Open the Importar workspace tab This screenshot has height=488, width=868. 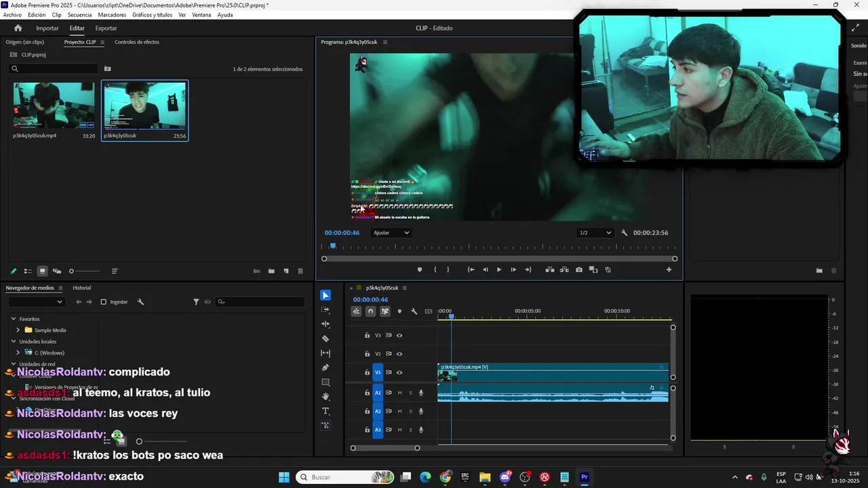tap(47, 28)
